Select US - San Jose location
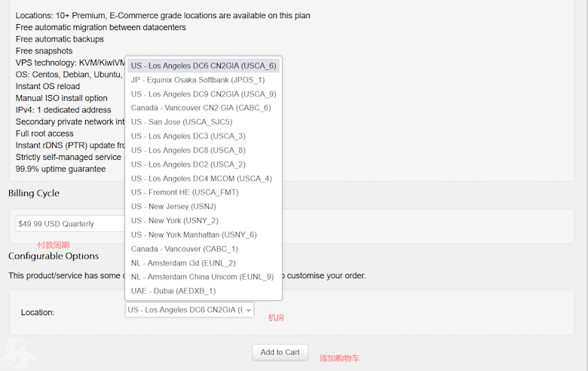Viewport: 588px width, 371px height. click(182, 122)
